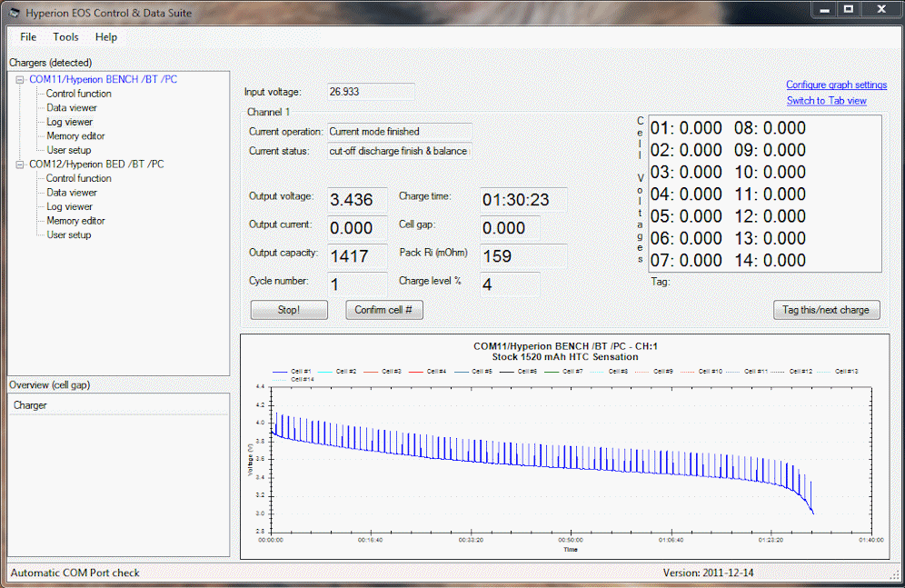Click the Switch to Tab view link

[x=826, y=101]
